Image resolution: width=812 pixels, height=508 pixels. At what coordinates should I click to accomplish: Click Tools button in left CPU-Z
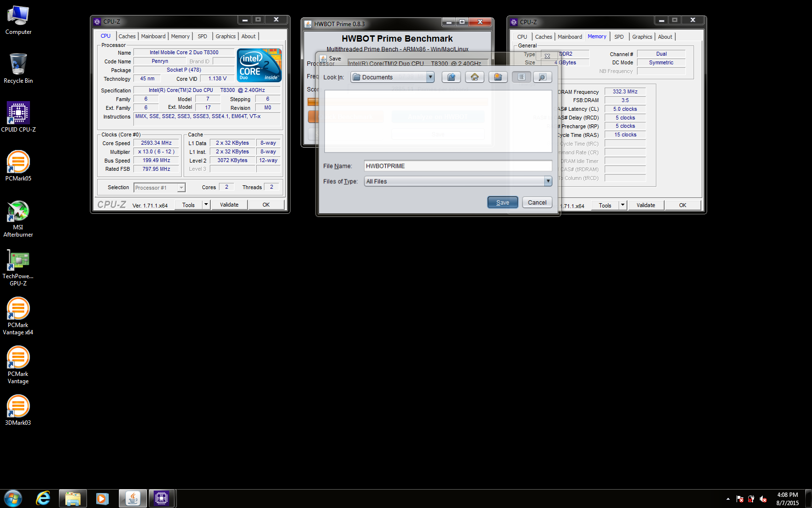[x=188, y=205]
